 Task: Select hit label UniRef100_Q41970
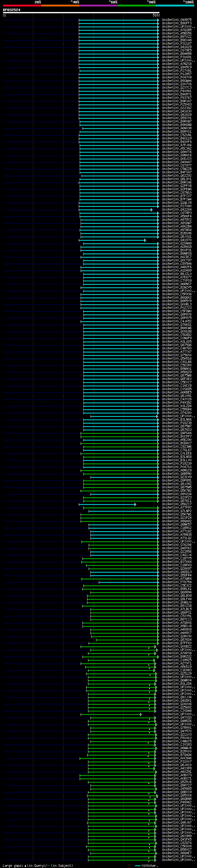point(177,240)
